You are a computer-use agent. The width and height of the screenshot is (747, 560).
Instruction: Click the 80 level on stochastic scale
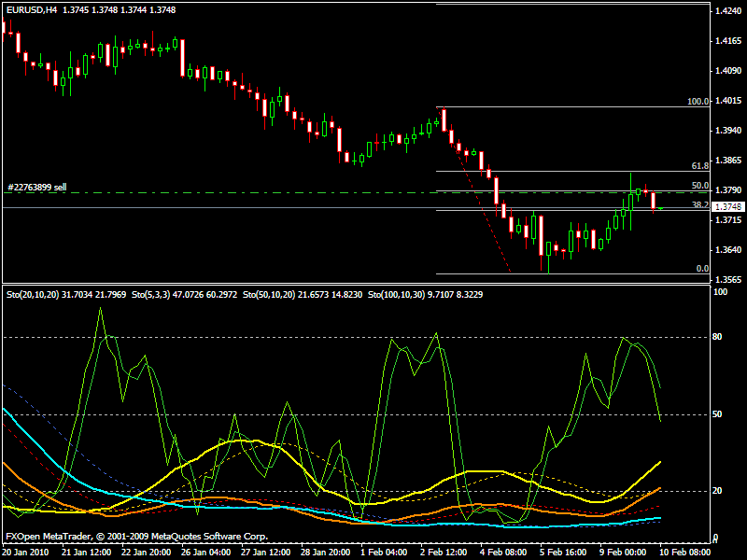click(x=718, y=337)
